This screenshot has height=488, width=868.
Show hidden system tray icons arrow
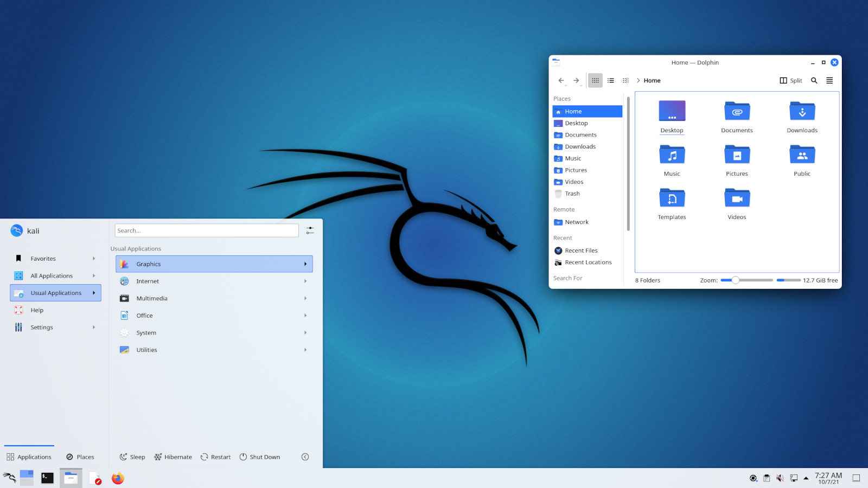(x=806, y=478)
